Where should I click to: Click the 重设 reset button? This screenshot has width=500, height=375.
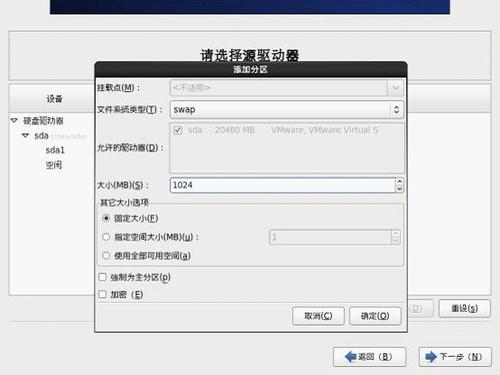465,308
